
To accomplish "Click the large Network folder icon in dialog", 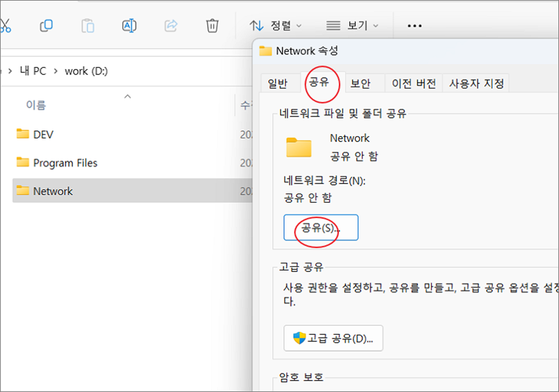I will [299, 148].
